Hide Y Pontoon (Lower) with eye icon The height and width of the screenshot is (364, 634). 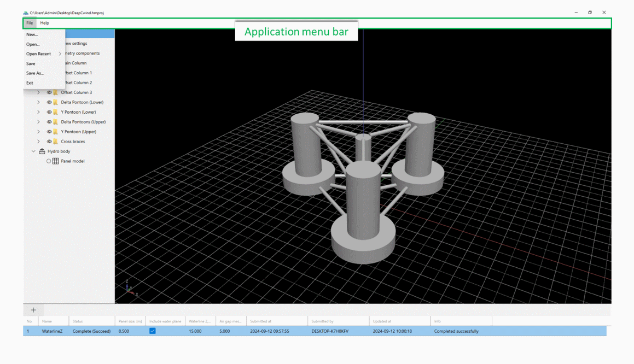click(x=49, y=112)
